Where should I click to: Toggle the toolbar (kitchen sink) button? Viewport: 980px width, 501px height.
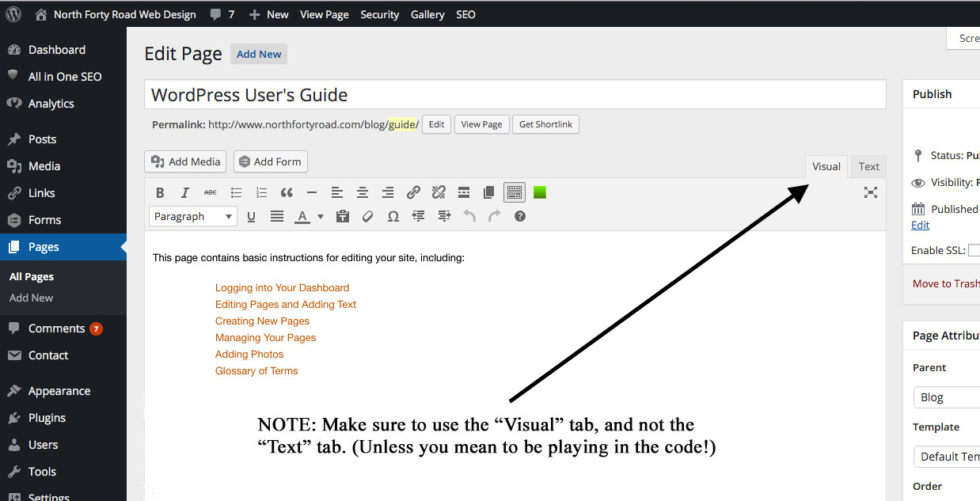pos(515,192)
